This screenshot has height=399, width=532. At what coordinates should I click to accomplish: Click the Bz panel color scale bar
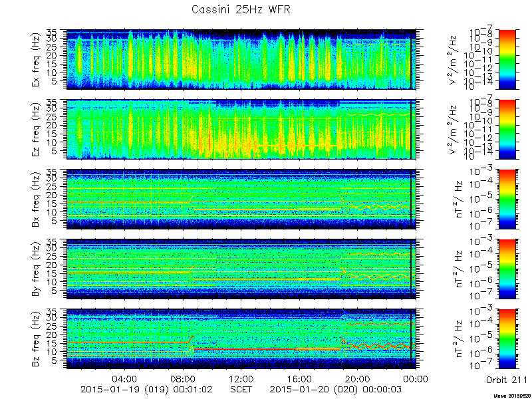tap(507, 339)
